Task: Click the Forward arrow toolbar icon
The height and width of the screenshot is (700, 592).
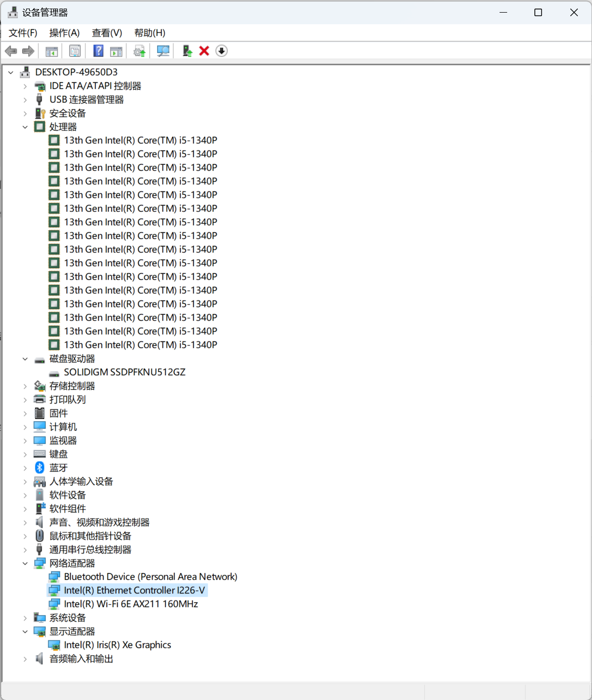Action: tap(28, 51)
